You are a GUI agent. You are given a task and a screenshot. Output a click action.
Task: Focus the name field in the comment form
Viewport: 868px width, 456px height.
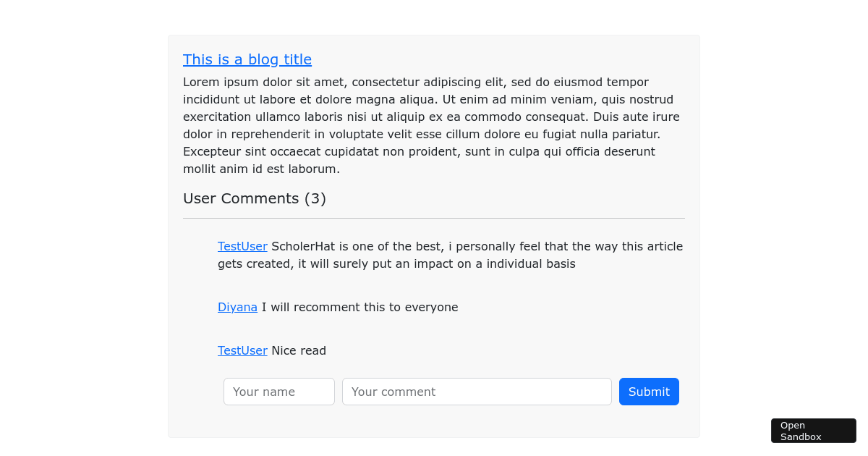click(x=278, y=392)
